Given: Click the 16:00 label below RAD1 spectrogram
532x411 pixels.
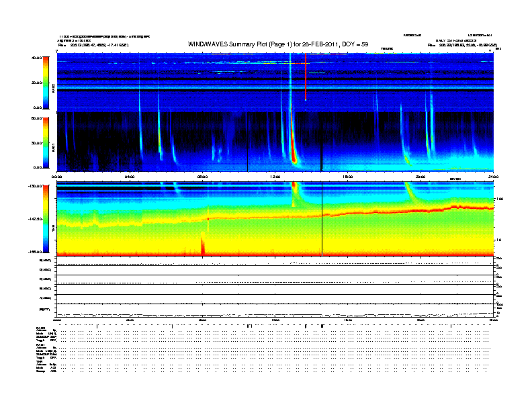Looking at the screenshot, I should click(x=348, y=177).
